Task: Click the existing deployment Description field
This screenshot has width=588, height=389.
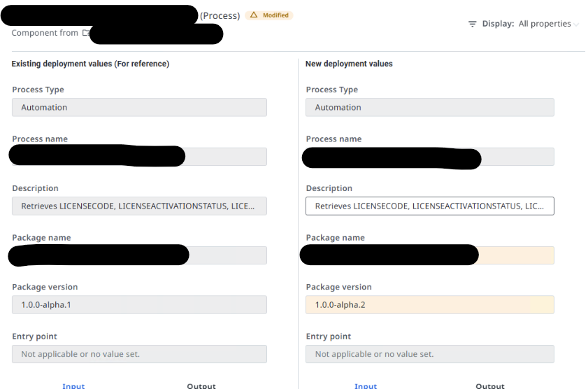Action: coord(140,206)
